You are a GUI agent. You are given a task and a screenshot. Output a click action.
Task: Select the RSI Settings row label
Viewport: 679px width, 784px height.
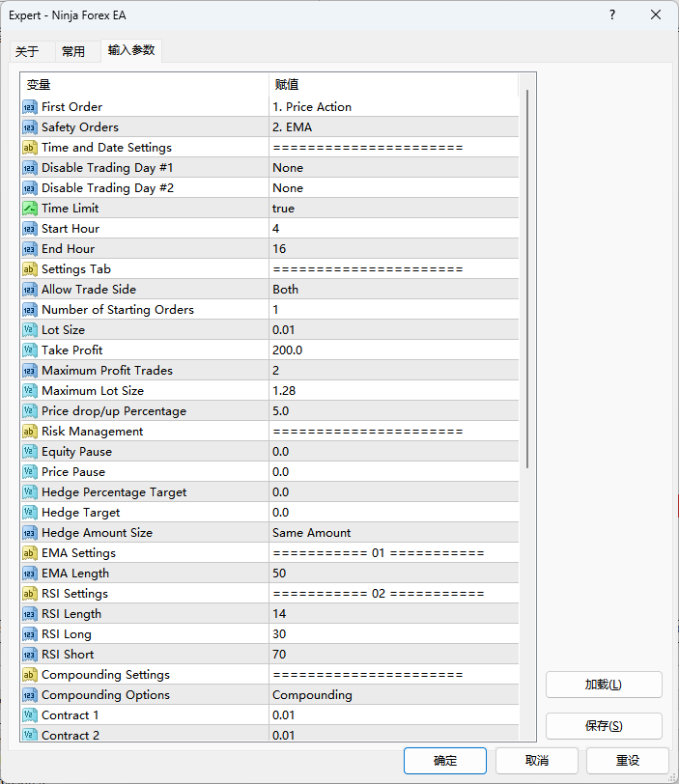75,594
